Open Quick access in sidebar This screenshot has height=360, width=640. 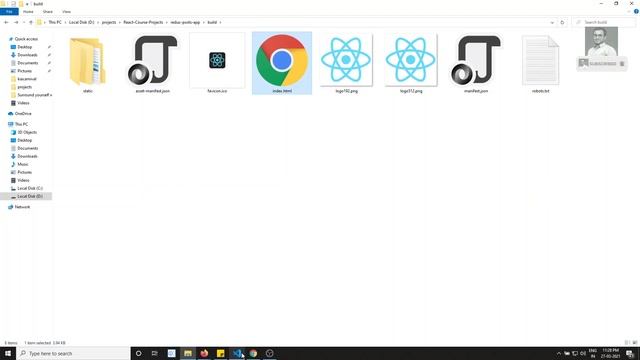(26, 39)
